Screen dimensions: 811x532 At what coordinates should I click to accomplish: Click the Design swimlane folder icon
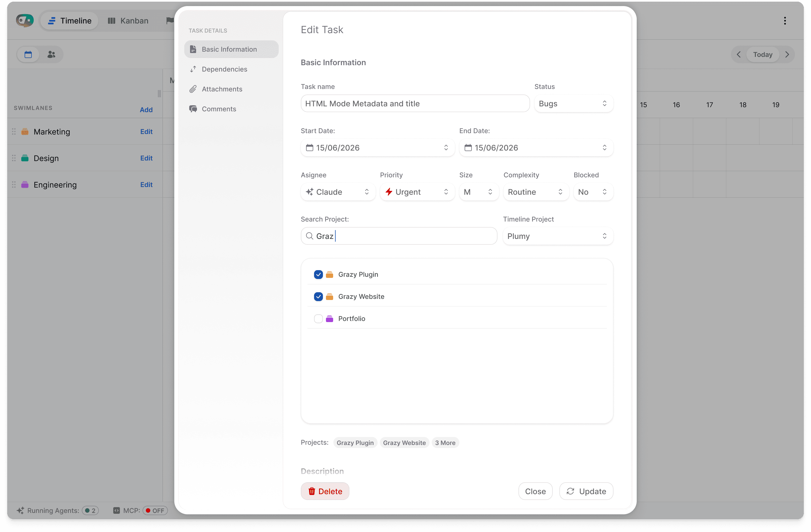(x=25, y=158)
